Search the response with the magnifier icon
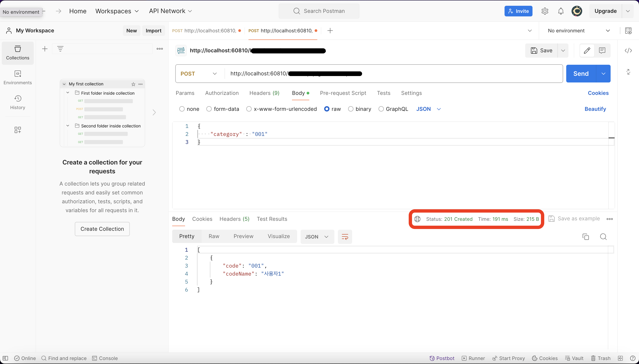 603,237
